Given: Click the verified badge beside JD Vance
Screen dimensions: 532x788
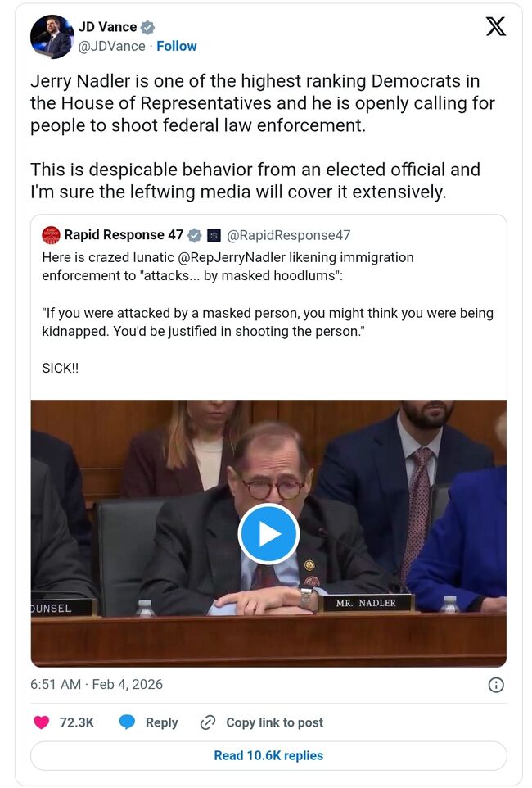Looking at the screenshot, I should click(x=147, y=28).
